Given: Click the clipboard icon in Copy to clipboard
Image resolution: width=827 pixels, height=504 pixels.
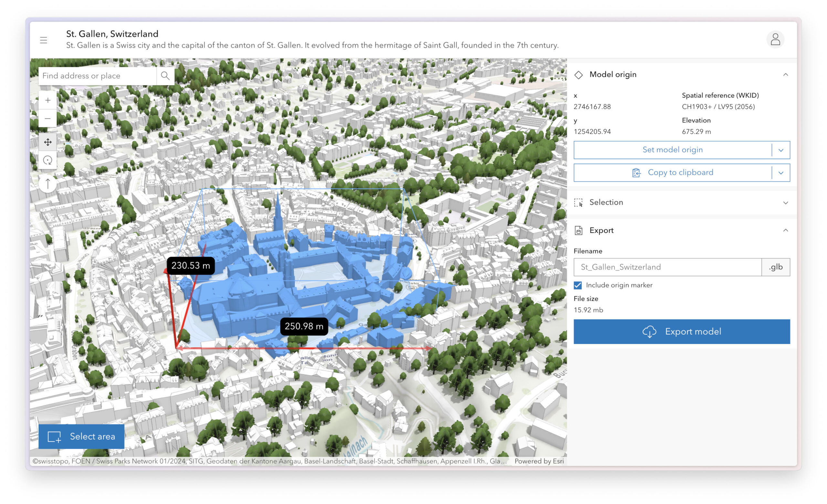Looking at the screenshot, I should coord(636,172).
